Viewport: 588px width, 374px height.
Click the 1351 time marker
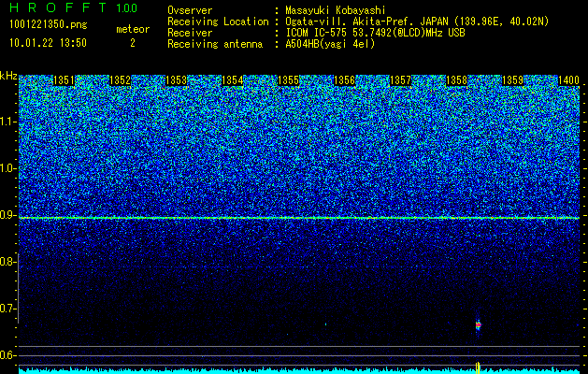click(65, 80)
